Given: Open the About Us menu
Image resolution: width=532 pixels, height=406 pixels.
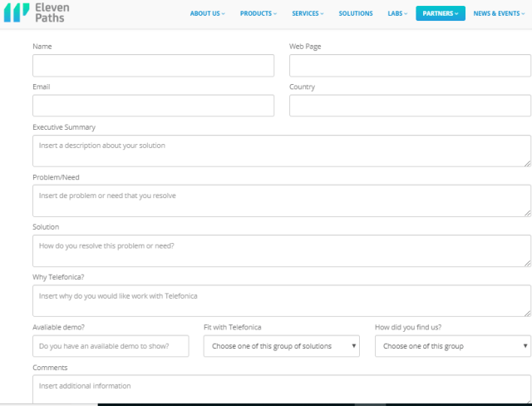Looking at the screenshot, I should point(207,13).
